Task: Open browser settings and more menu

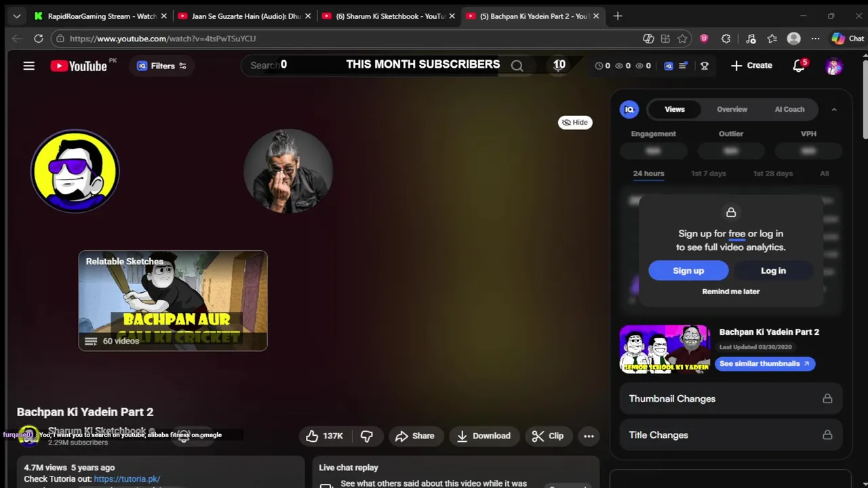Action: coord(816,39)
